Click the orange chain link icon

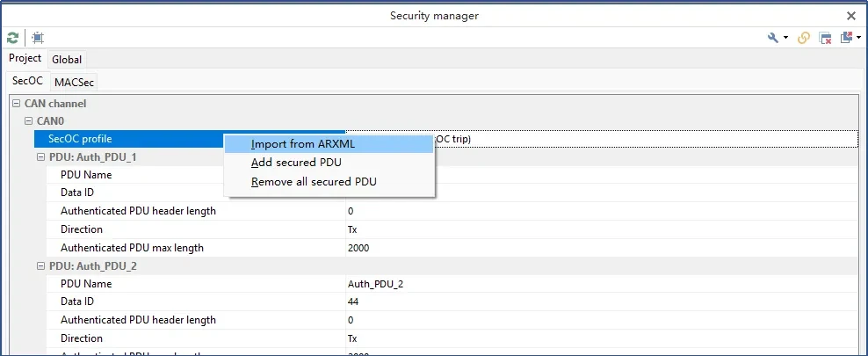[803, 38]
